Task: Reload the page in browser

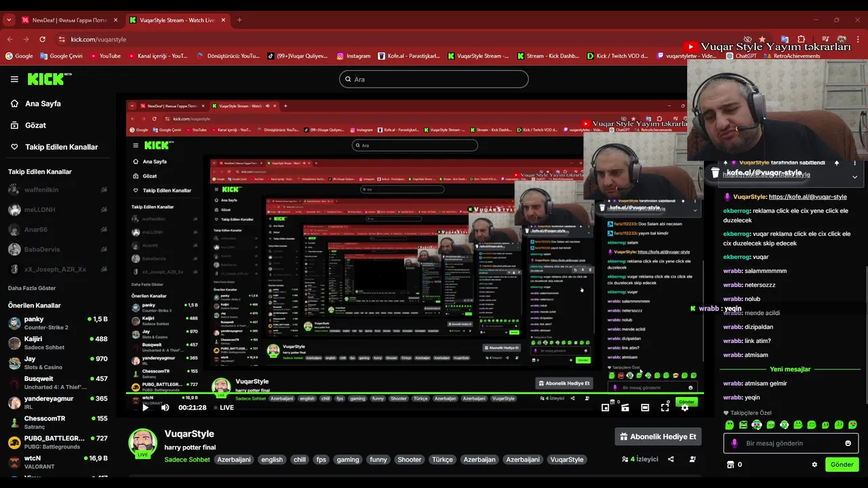Action: (42, 39)
